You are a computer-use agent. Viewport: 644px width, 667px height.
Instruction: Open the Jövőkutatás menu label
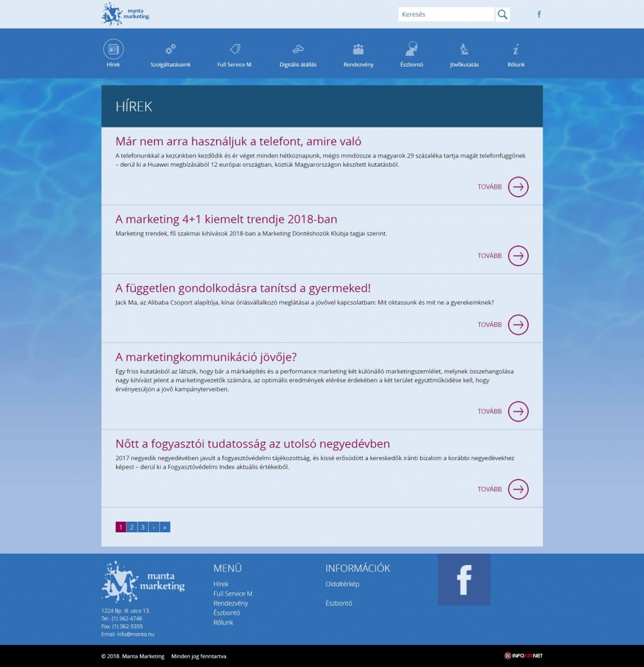coord(464,65)
